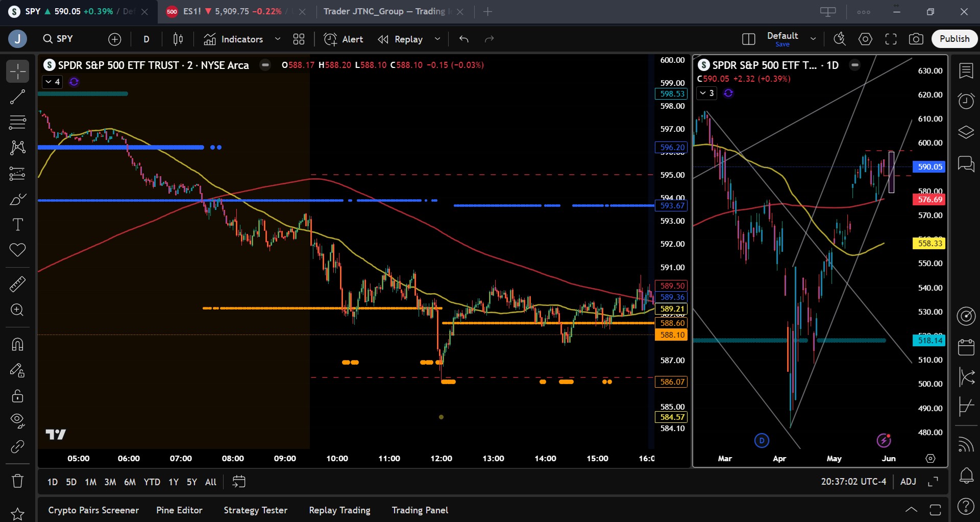Open the forecasting and measurement tools
The height and width of the screenshot is (522, 980).
point(17,174)
